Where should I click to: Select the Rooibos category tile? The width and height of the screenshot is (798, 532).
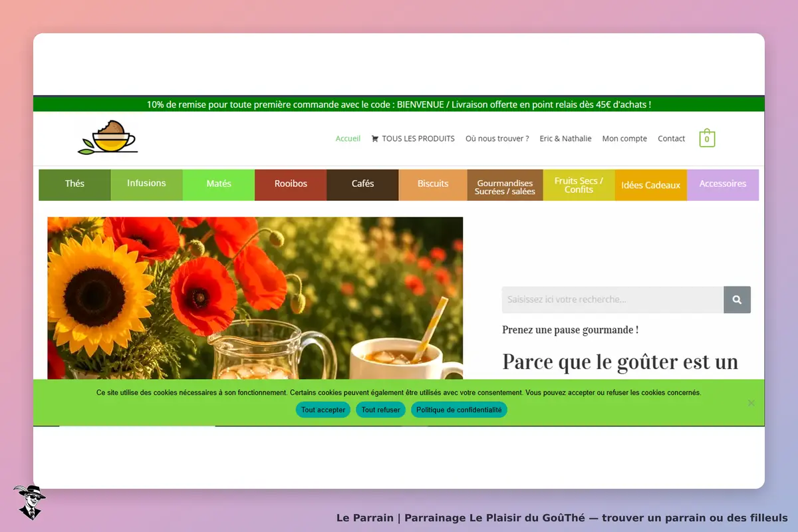[291, 185]
